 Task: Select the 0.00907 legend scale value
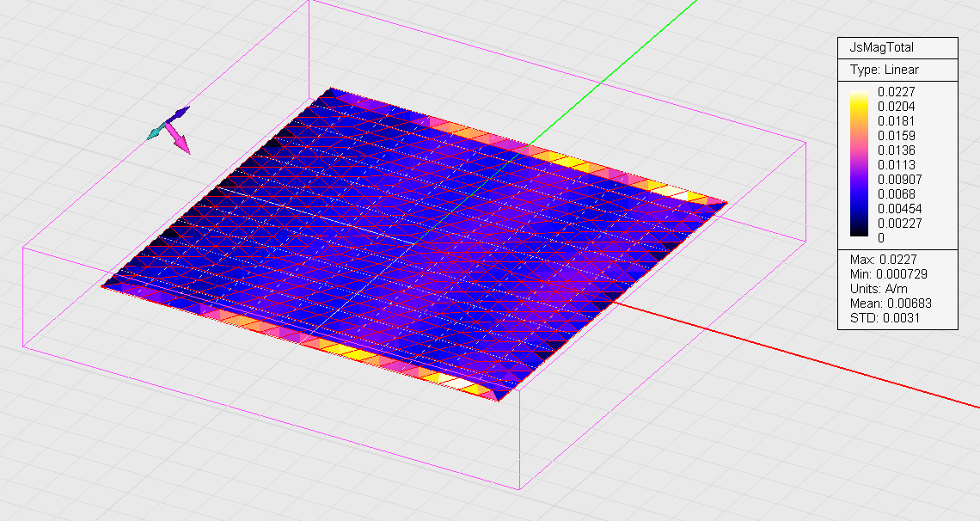[899, 180]
